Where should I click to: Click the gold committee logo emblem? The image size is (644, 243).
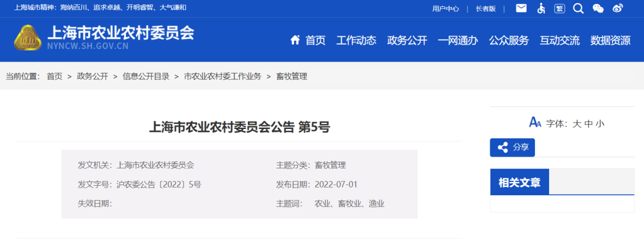point(28,38)
